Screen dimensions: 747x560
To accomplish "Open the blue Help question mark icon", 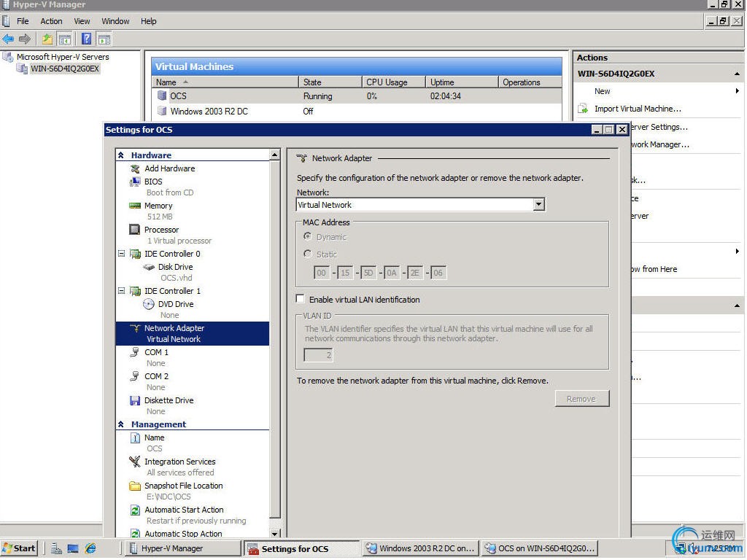I will tap(86, 39).
